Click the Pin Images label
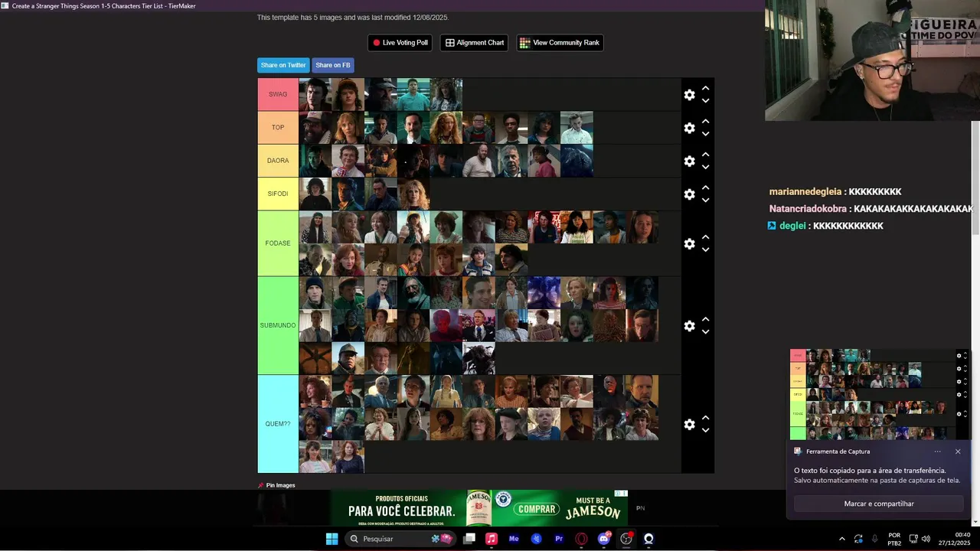Image resolution: width=980 pixels, height=551 pixels. [x=280, y=485]
